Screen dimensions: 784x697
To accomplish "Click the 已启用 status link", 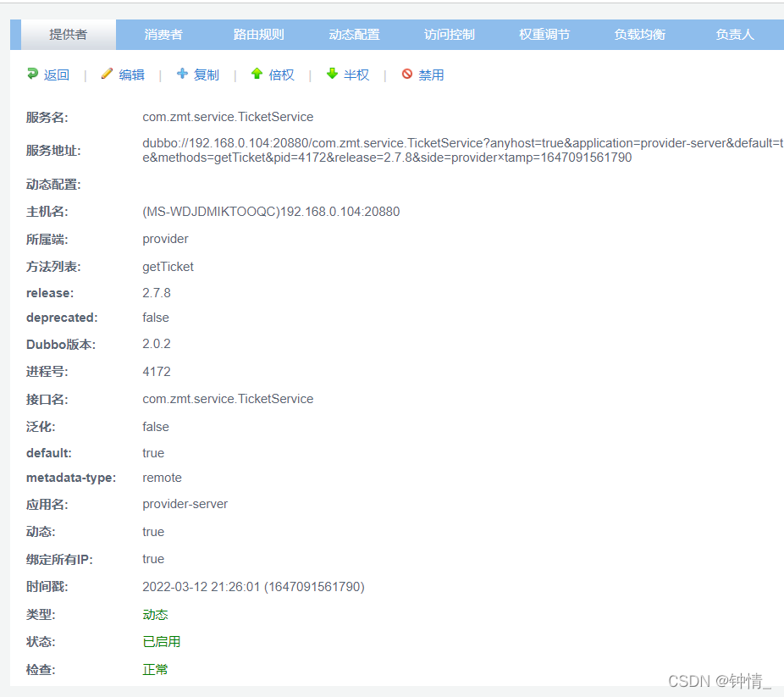I will (x=161, y=642).
